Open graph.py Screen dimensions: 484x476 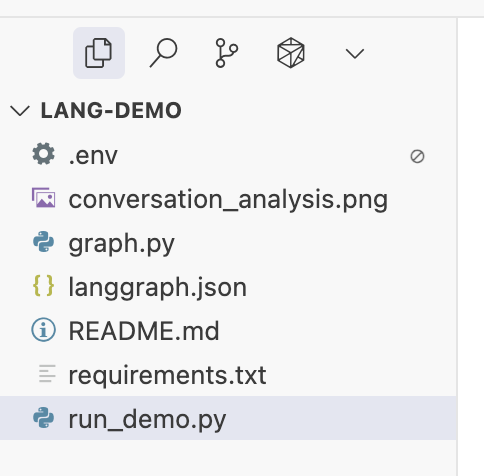[121, 244]
